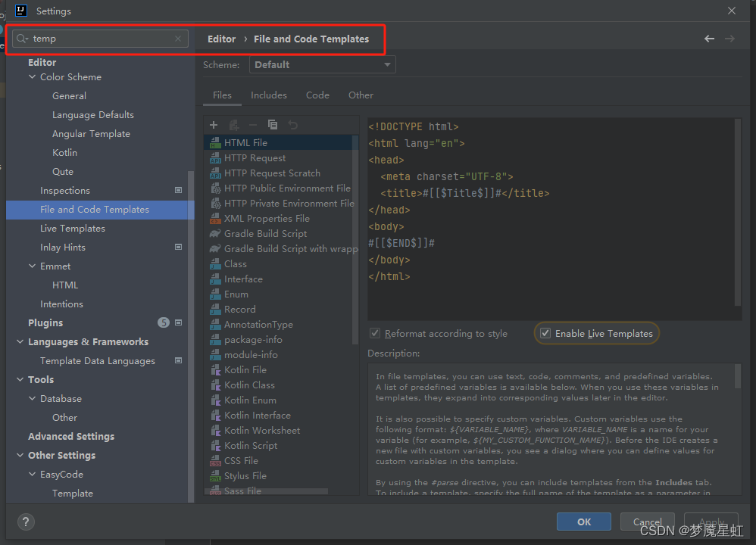The image size is (756, 545).
Task: Click the Kotlin File template icon
Action: tap(215, 370)
